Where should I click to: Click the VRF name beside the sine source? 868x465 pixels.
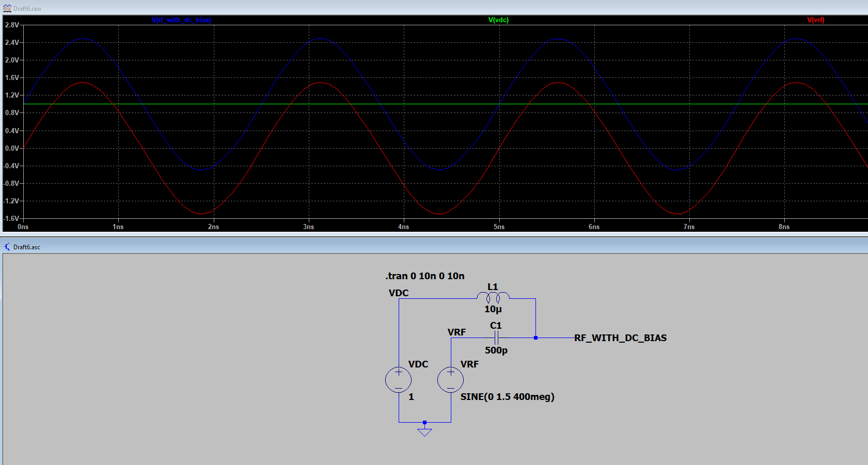[469, 364]
